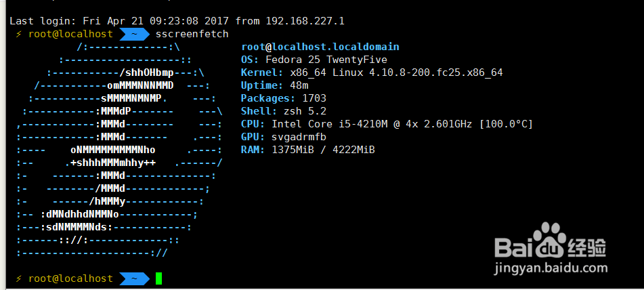Click the blue tilde segment on the bottom prompt
Image resolution: width=644 pixels, height=290 pixels.
pos(135,278)
